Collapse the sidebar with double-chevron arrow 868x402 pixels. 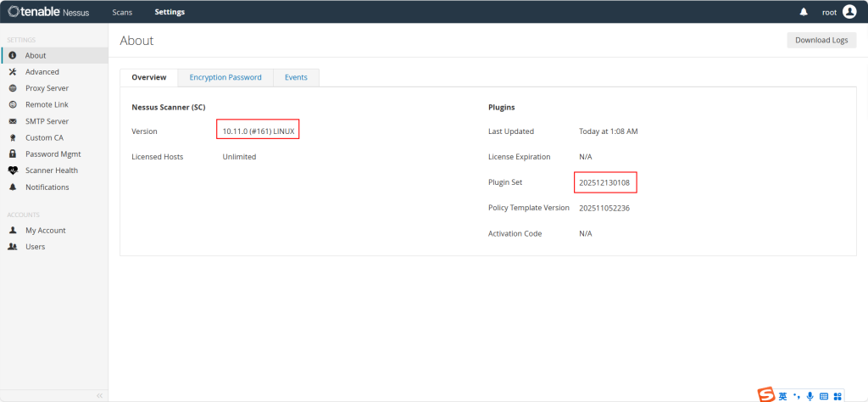tap(99, 395)
